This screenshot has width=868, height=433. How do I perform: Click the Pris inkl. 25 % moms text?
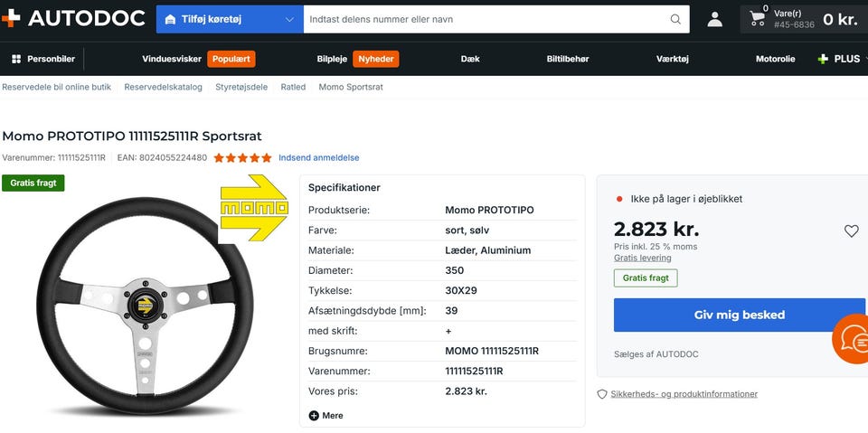pos(656,247)
